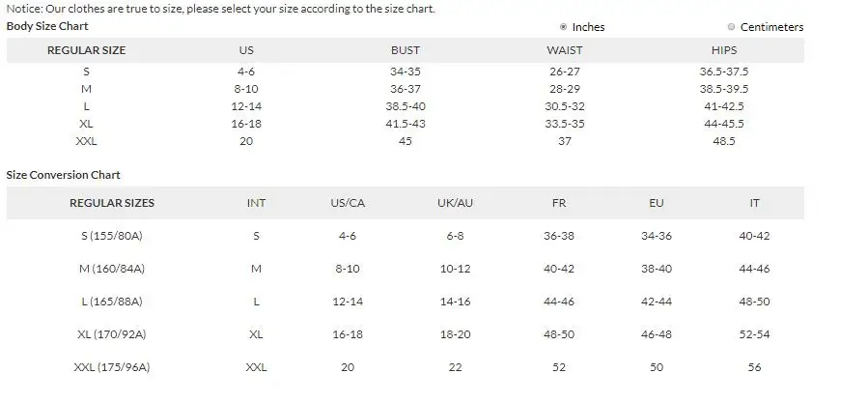The height and width of the screenshot is (403, 868).
Task: Click the EU column header
Action: 657,203
